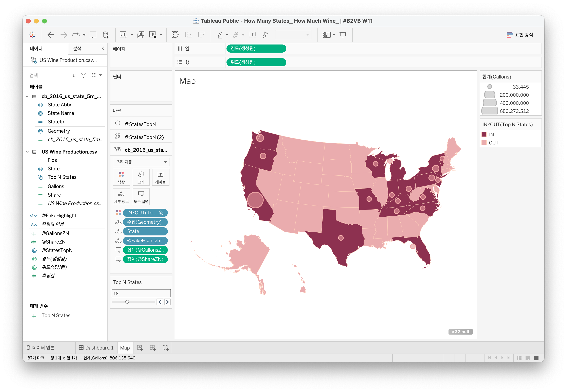Collapse the US Wine Production.csv table
Screen dimensions: 567x392
(x=27, y=152)
